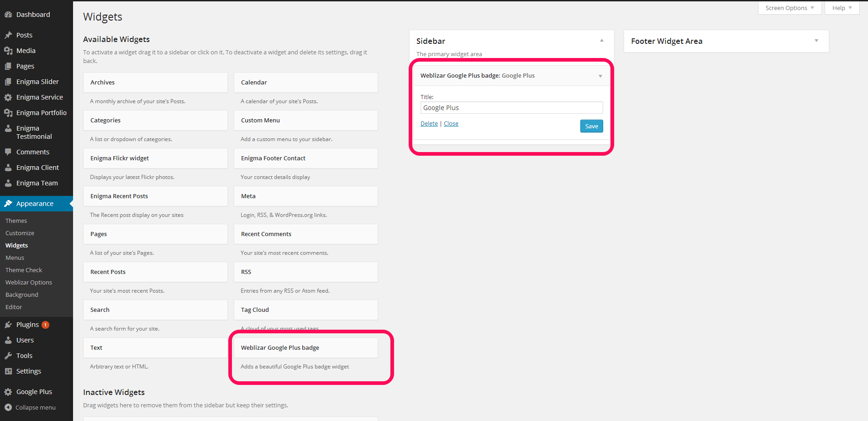
Task: Click the Collapse menu arrow icon
Action: coord(8,407)
